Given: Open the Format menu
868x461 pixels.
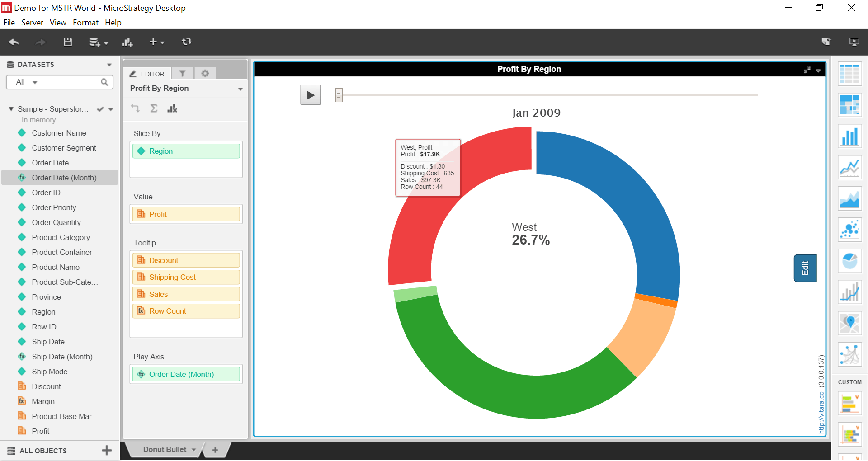Looking at the screenshot, I should [85, 23].
